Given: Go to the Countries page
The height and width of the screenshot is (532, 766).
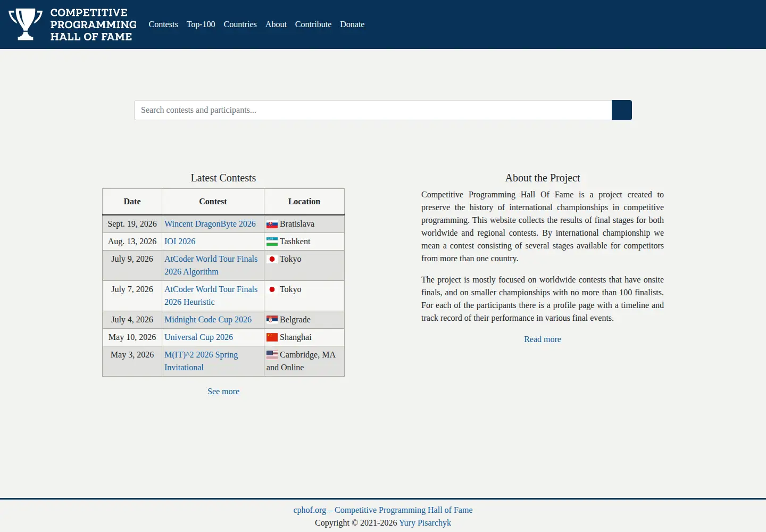Looking at the screenshot, I should [240, 24].
